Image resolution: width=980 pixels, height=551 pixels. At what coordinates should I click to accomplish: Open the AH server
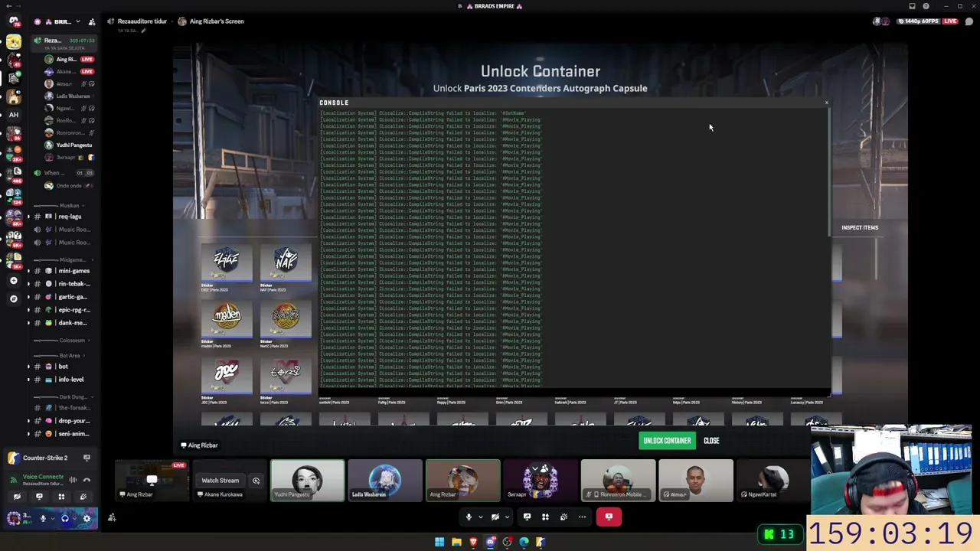click(x=13, y=115)
